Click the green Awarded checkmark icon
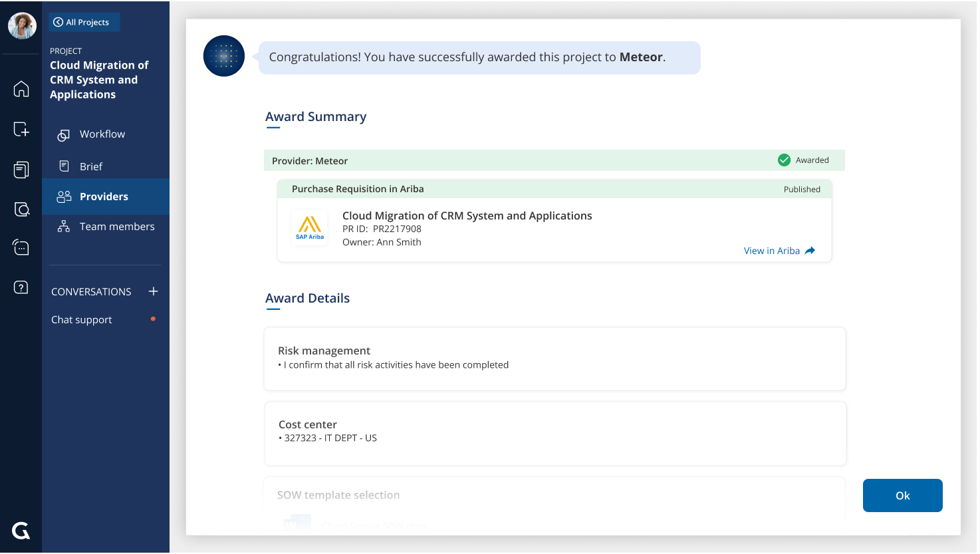 point(785,160)
